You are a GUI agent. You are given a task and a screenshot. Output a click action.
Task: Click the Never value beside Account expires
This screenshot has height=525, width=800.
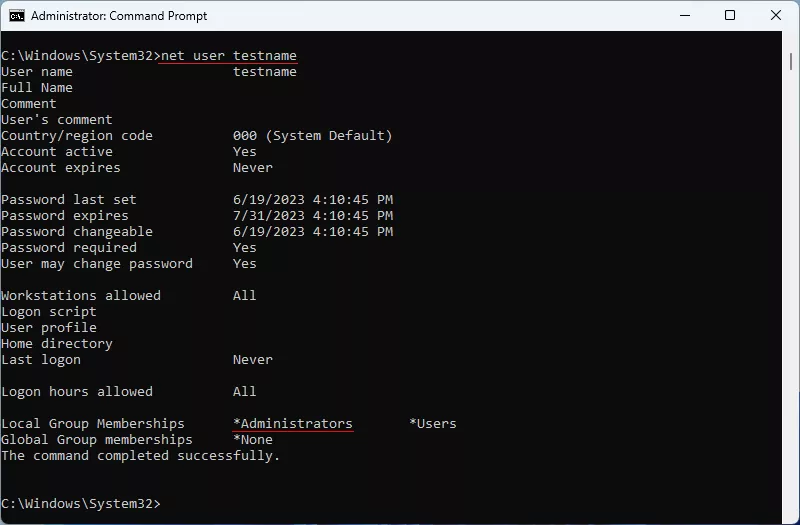[x=253, y=168]
